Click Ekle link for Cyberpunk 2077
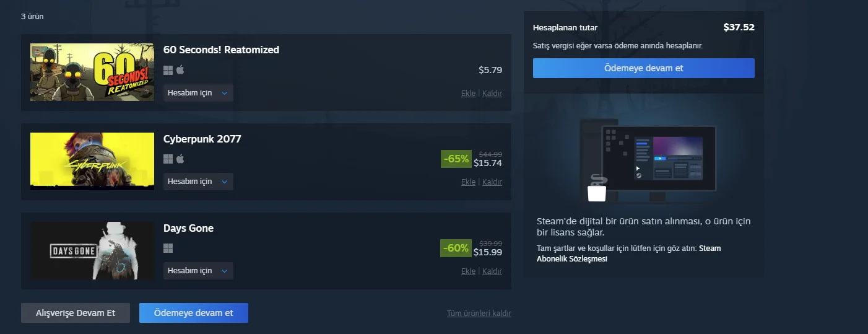 (x=468, y=182)
